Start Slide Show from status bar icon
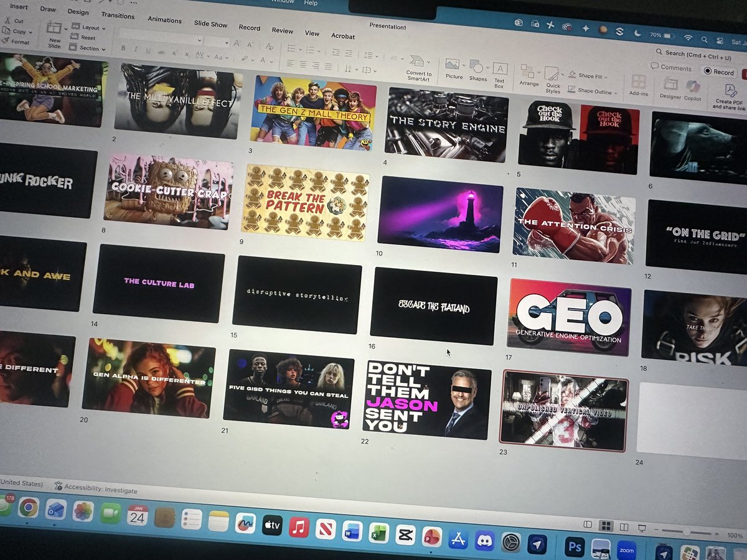747x560 pixels. [643, 529]
